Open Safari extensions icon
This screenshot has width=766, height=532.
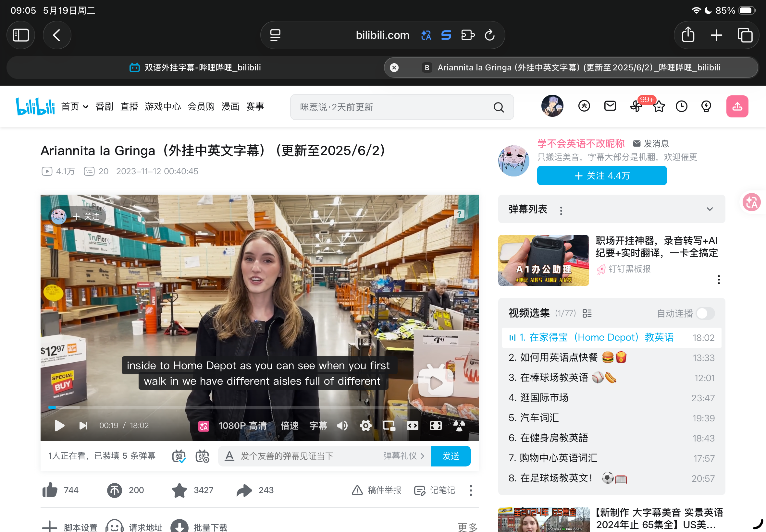pos(468,35)
